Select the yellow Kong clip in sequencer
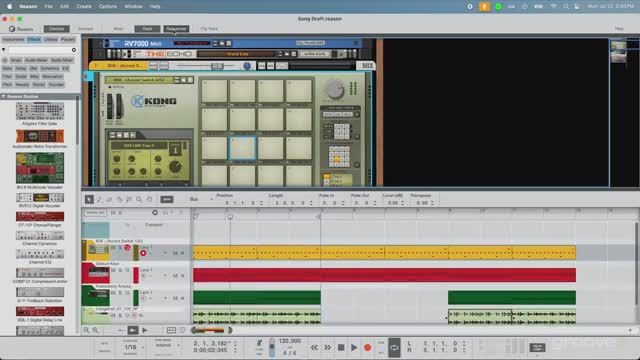 (384, 253)
